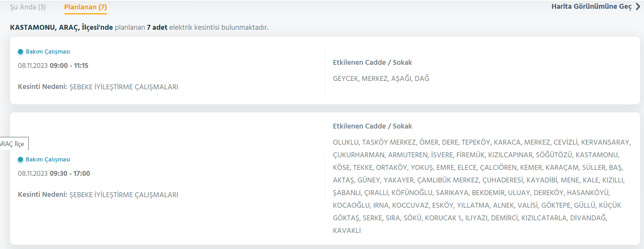Click the blue dot on the 09:00 outage
Image resolution: width=644 pixels, height=249 pixels.
(20, 51)
